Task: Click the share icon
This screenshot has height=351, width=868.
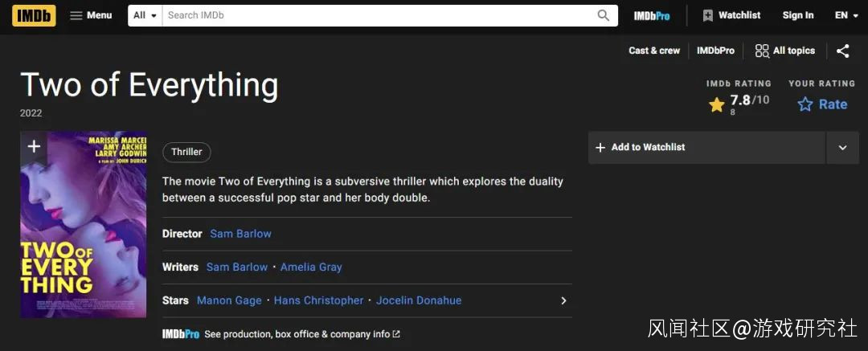Action: click(842, 51)
